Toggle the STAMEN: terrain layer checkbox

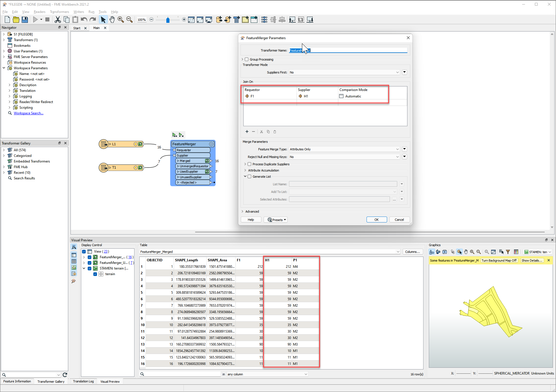90,268
